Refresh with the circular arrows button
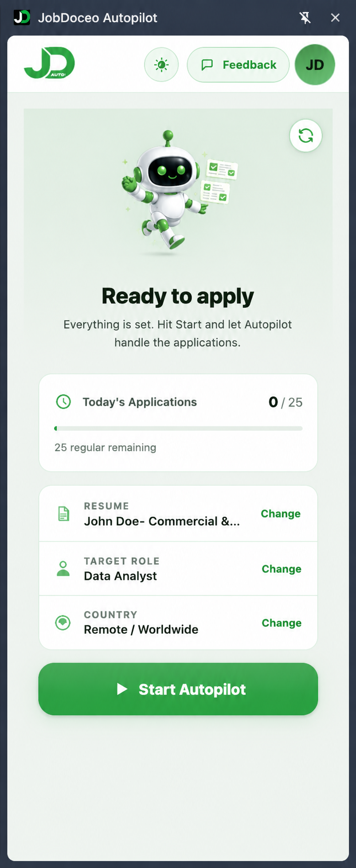 click(306, 136)
